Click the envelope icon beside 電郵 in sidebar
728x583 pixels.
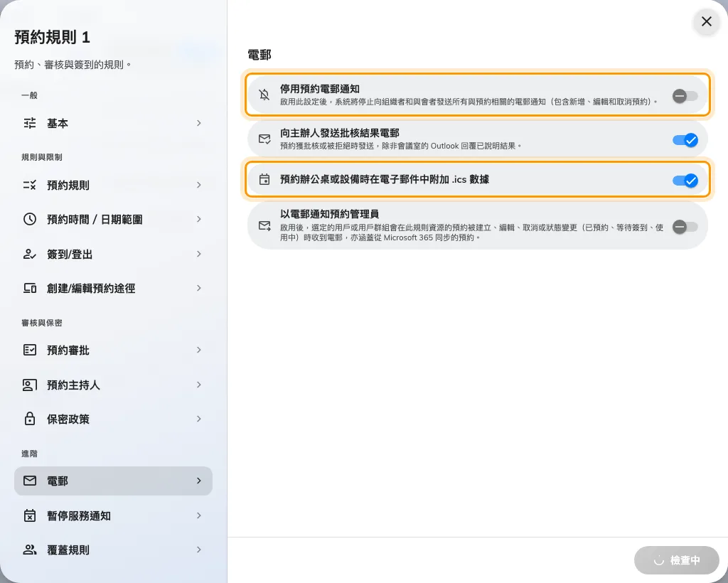click(30, 481)
